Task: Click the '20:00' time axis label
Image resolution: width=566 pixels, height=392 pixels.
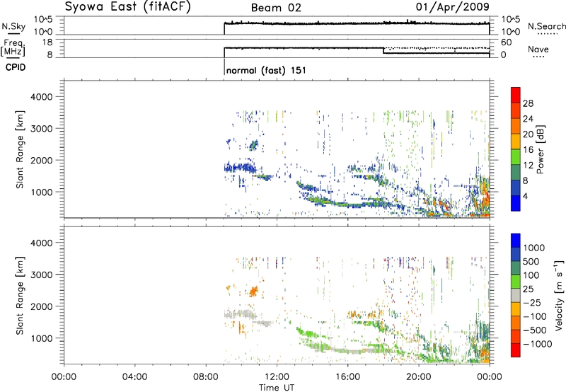Action: pyautogui.click(x=419, y=377)
